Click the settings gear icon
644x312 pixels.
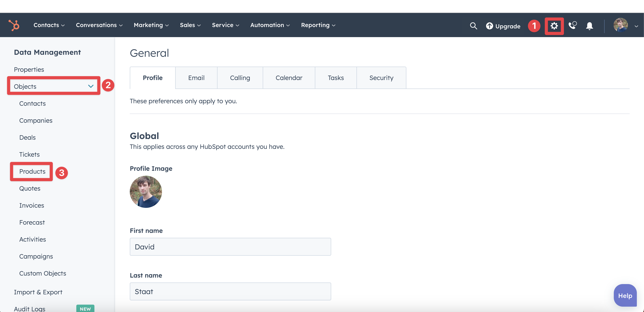(x=554, y=26)
